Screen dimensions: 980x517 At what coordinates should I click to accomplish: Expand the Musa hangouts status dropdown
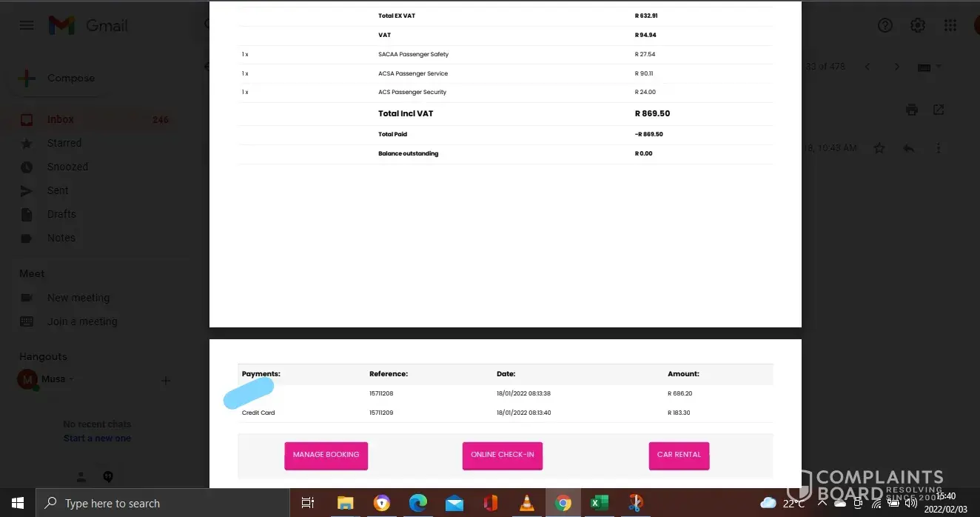click(x=72, y=379)
